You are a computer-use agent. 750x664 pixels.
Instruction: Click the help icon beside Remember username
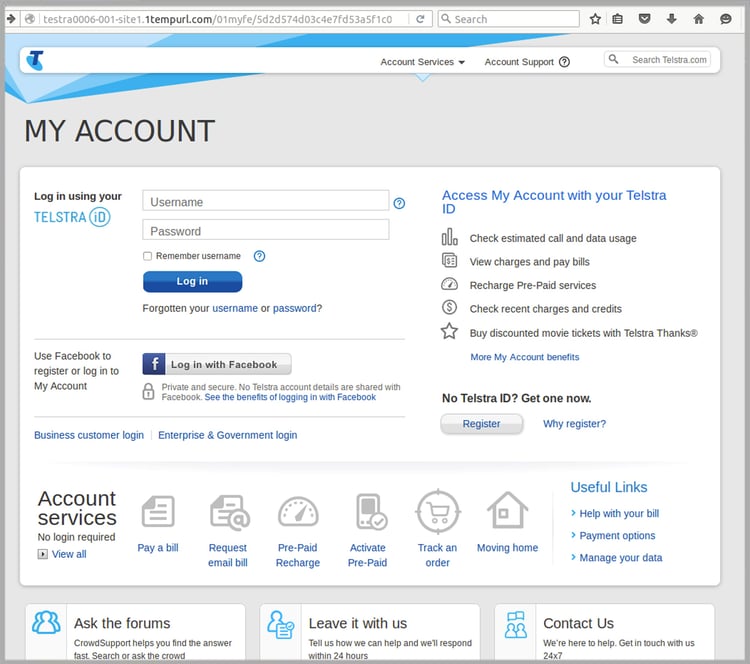click(x=259, y=256)
